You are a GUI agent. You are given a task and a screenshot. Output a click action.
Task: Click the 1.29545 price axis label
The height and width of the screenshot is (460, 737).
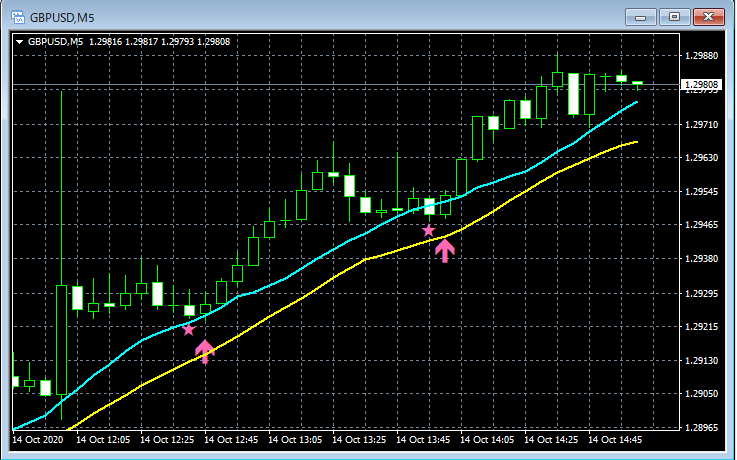[702, 192]
